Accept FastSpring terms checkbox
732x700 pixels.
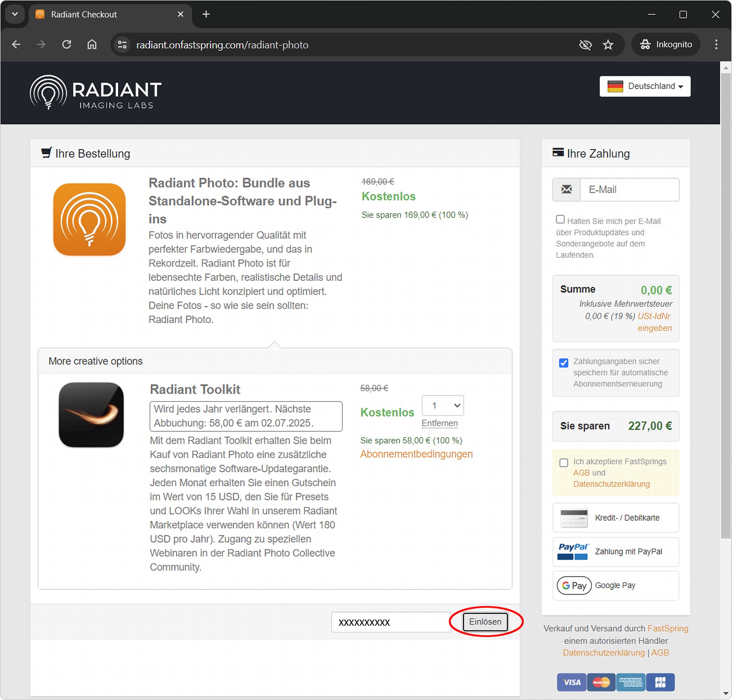click(x=563, y=463)
